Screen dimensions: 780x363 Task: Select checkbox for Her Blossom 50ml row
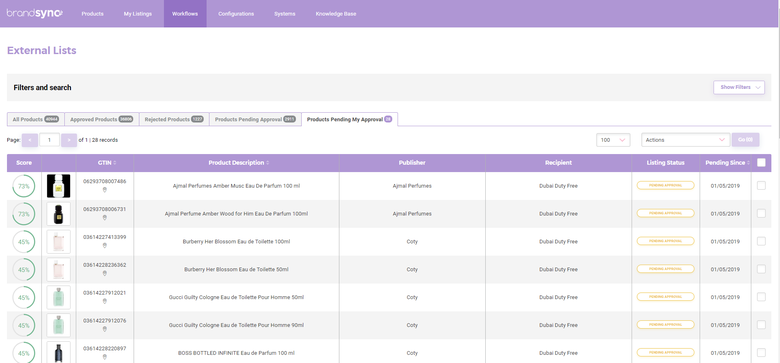click(761, 269)
